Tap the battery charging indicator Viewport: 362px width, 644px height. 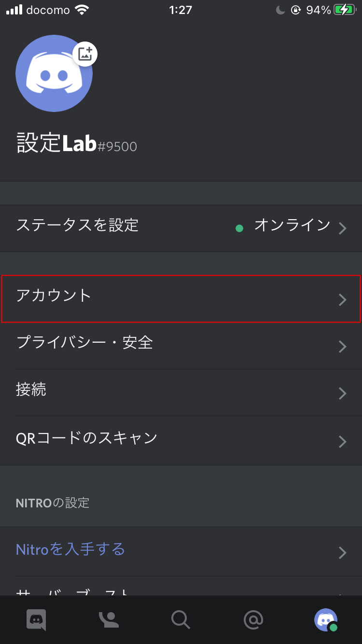coord(344,9)
